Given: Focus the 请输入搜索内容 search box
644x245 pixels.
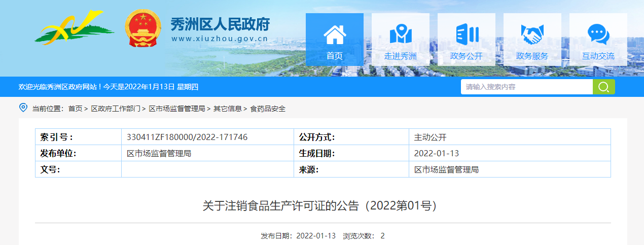Looking at the screenshot, I should (x=527, y=87).
